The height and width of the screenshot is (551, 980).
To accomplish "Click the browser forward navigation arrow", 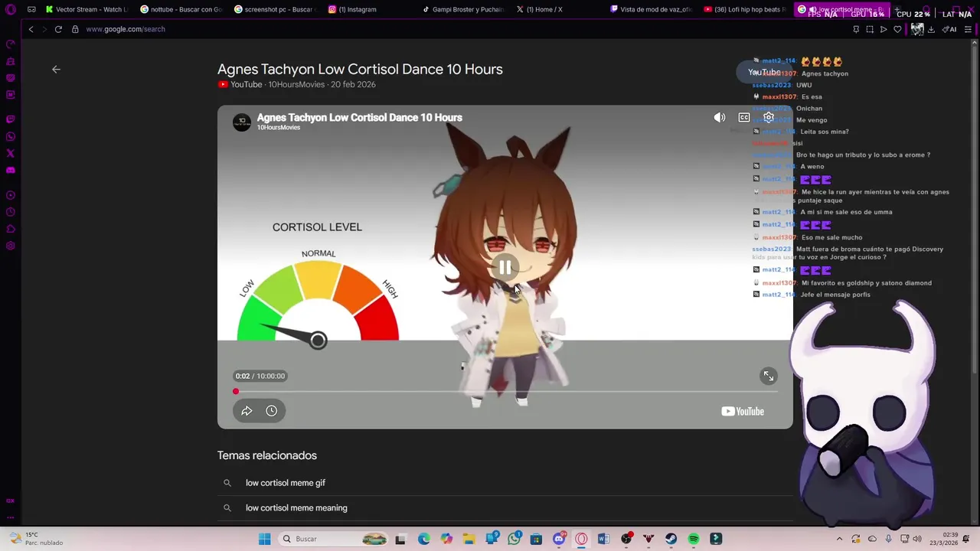I will [x=44, y=29].
